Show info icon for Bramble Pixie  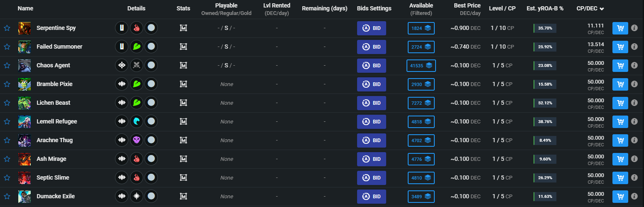tap(634, 84)
